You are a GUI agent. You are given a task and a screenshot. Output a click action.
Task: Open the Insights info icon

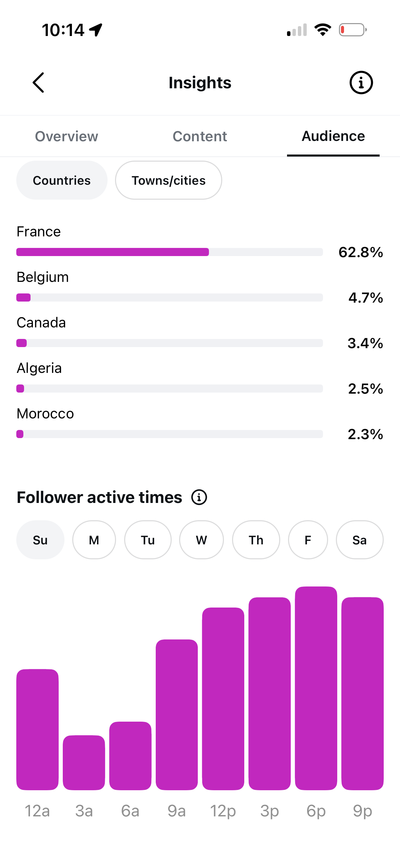click(361, 83)
